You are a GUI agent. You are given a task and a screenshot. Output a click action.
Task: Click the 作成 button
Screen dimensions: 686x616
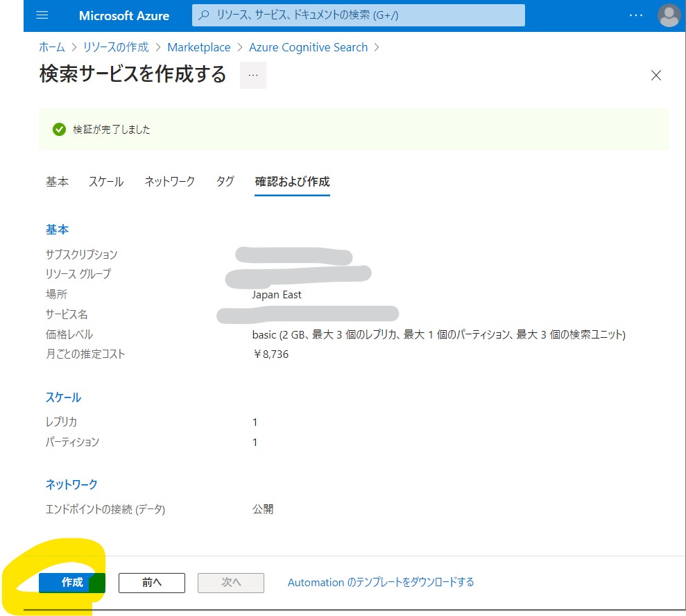(72, 583)
